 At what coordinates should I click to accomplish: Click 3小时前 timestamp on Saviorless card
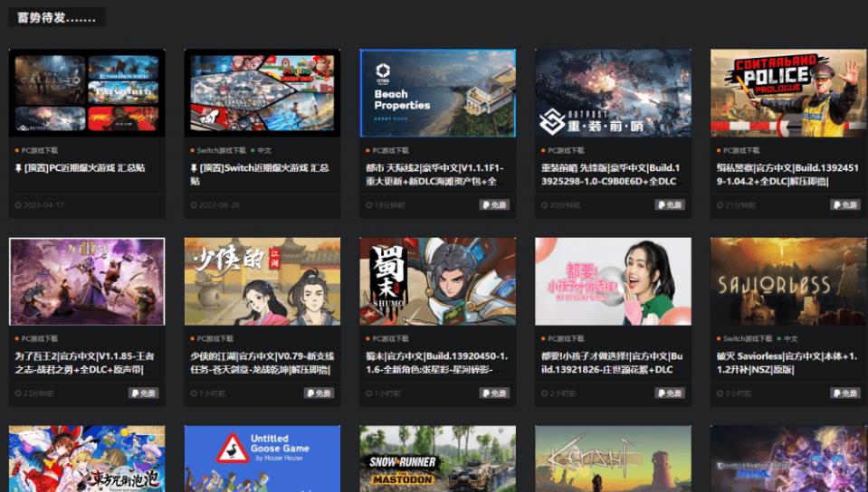coord(734,393)
